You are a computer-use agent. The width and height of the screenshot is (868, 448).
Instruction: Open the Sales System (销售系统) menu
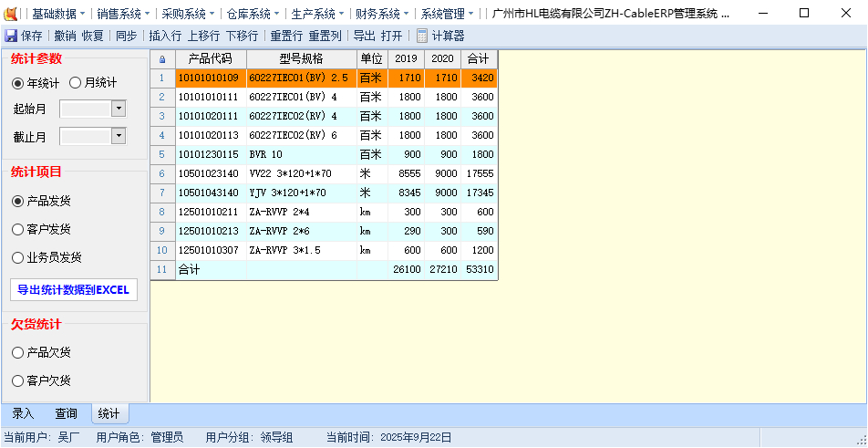coord(119,14)
